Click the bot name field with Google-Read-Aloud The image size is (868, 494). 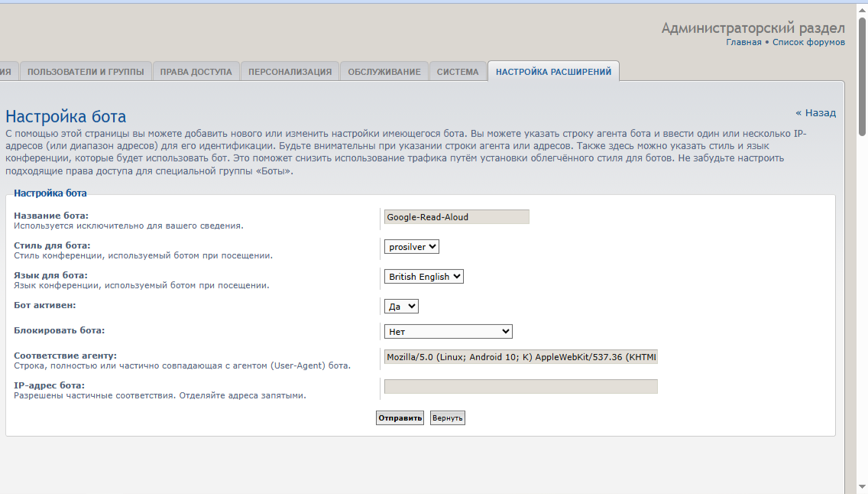(x=456, y=217)
